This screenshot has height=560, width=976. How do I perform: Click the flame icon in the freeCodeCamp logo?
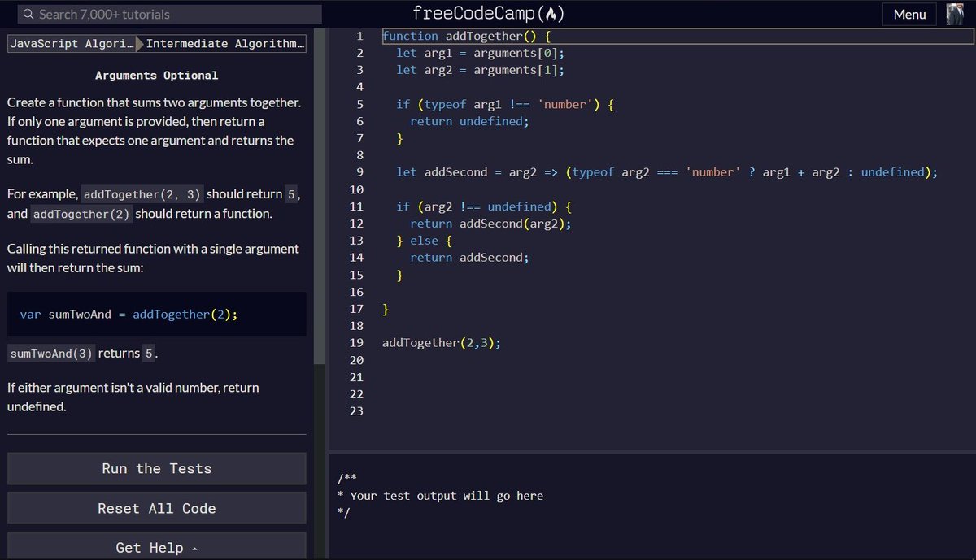tap(553, 14)
